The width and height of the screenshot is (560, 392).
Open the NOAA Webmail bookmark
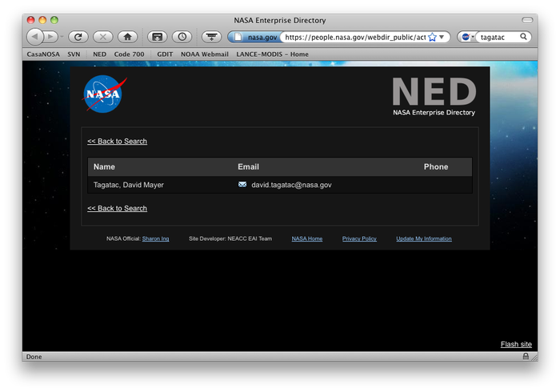tap(205, 54)
